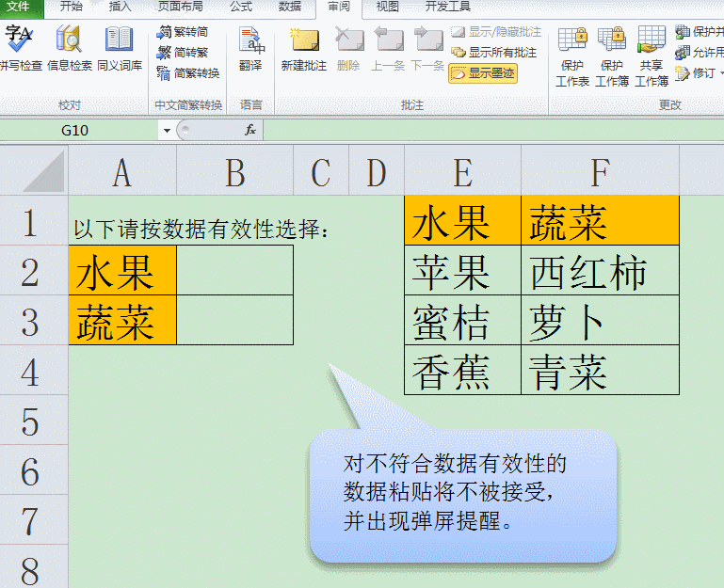The width and height of the screenshot is (724, 588).
Task: Select row 4 header
Action: tap(34, 370)
